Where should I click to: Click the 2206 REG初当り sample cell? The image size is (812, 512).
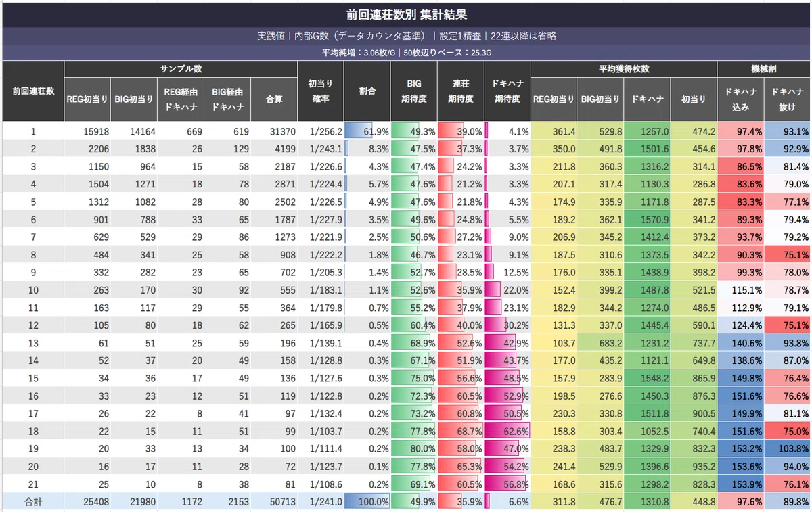click(x=88, y=149)
